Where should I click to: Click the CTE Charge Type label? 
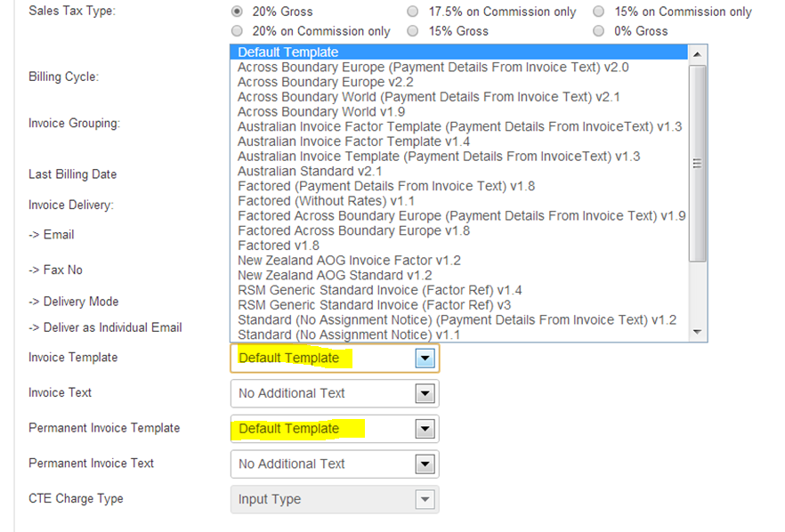pos(76,498)
